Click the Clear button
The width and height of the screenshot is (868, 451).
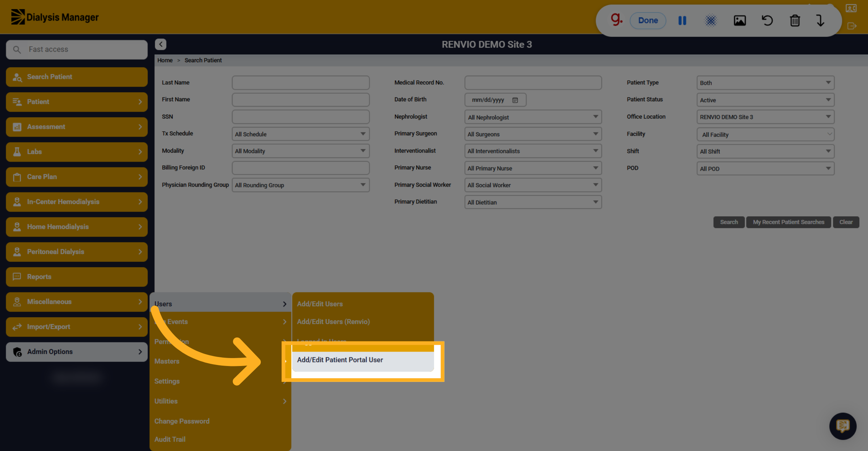click(x=846, y=222)
